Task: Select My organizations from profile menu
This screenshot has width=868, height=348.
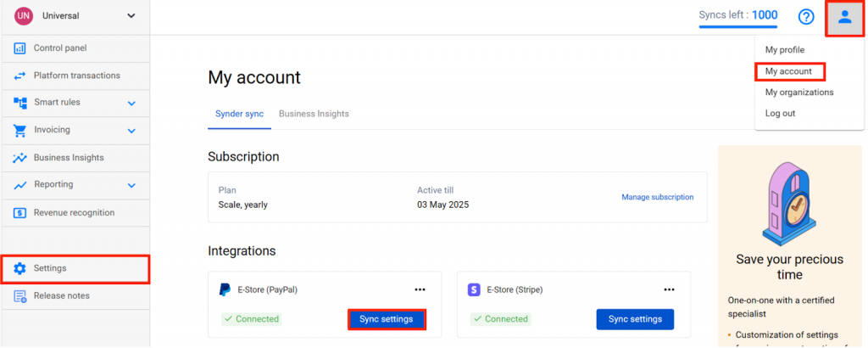Action: [x=798, y=93]
